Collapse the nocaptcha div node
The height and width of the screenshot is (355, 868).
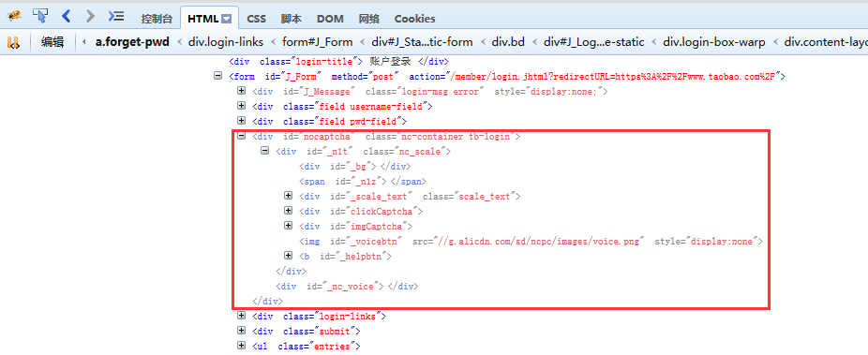(x=241, y=136)
